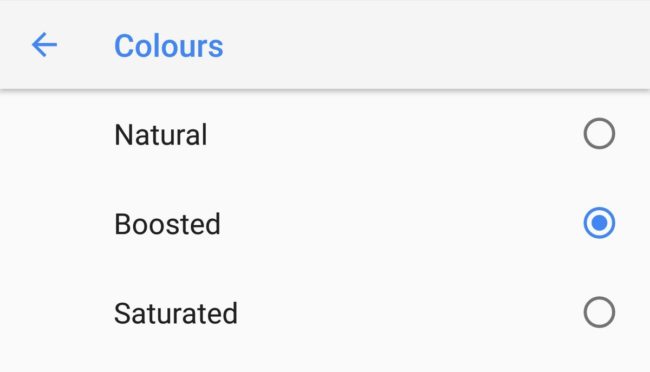Switch colour mode to Saturated
The height and width of the screenshot is (372, 650).
325,312
